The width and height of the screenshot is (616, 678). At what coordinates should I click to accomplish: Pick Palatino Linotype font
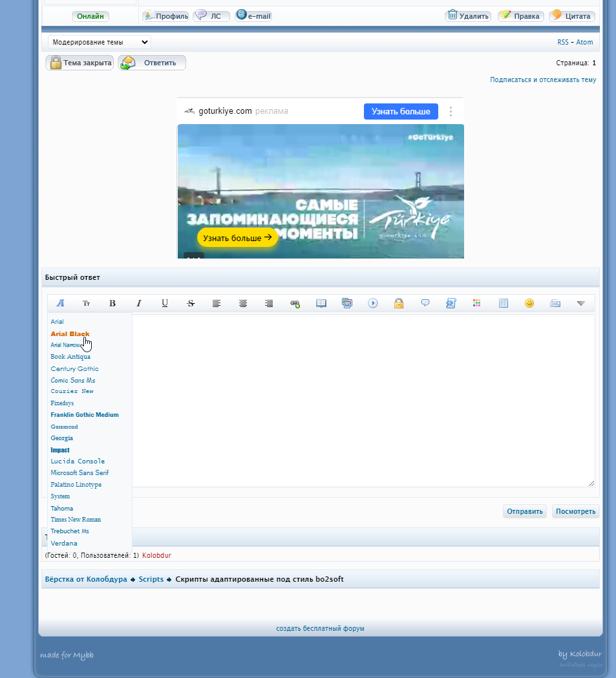[x=76, y=485]
